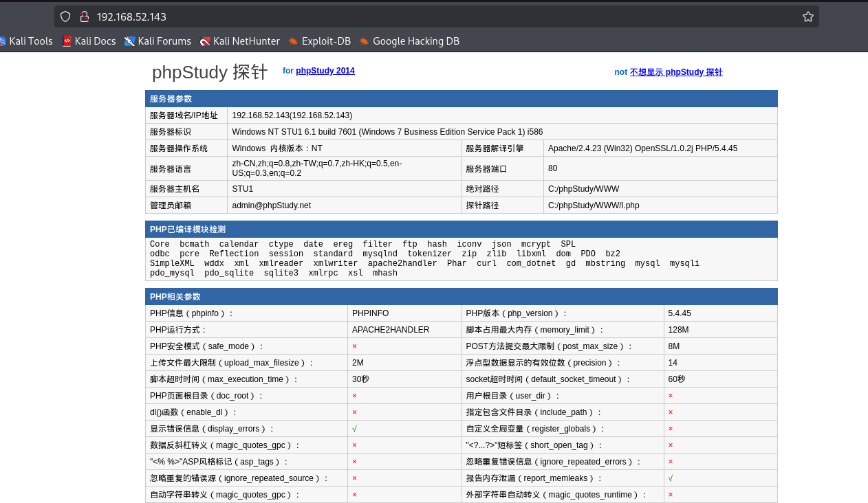Click the 服务器参数 section header
Viewport: 868px width, 503px height.
[171, 99]
